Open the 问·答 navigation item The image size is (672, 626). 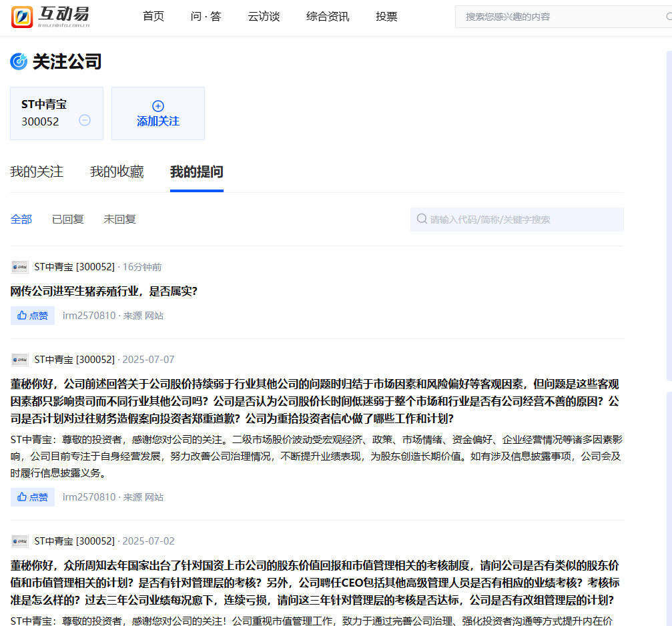coord(206,17)
